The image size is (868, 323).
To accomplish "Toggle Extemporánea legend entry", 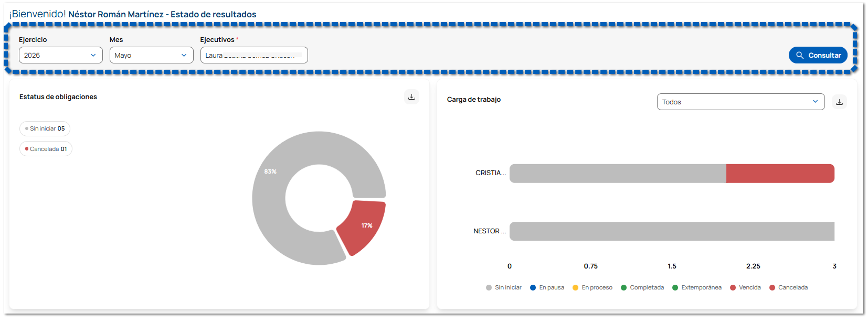I will click(697, 287).
